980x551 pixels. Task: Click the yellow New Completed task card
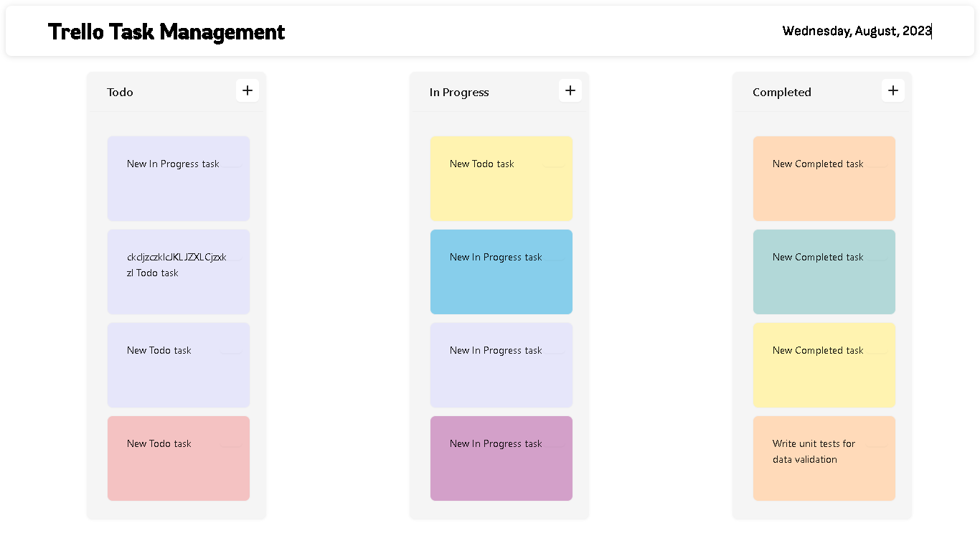pos(824,364)
